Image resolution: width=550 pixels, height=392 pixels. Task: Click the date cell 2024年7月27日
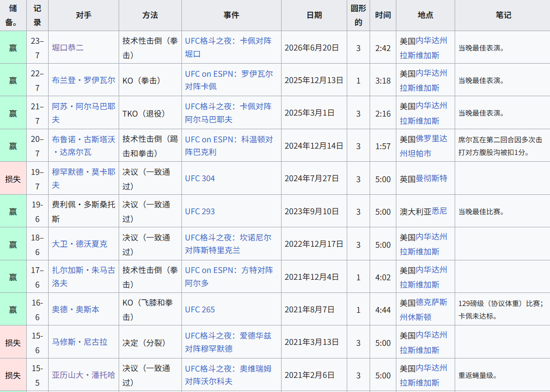click(312, 178)
